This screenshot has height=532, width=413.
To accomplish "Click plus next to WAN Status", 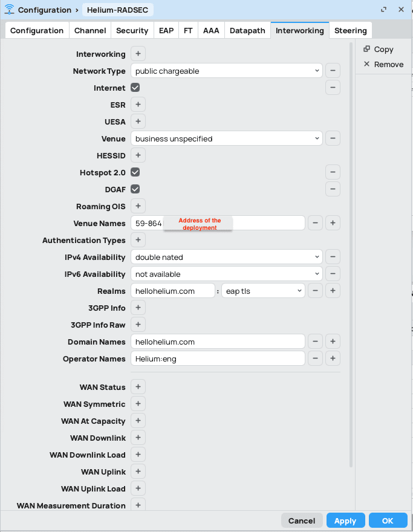I will (138, 387).
